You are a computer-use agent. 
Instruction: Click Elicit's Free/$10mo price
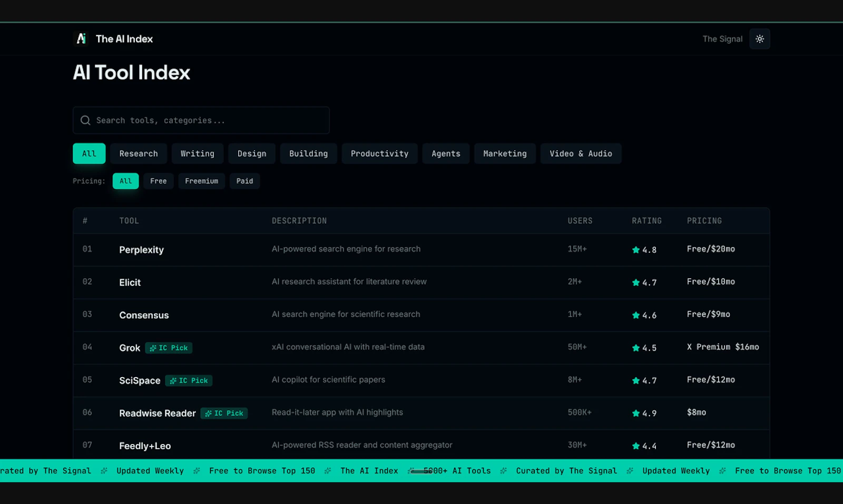[x=711, y=281]
